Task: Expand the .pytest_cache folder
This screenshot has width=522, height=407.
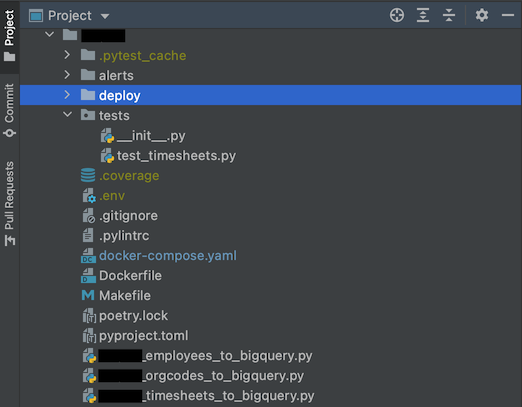Action: click(x=67, y=55)
